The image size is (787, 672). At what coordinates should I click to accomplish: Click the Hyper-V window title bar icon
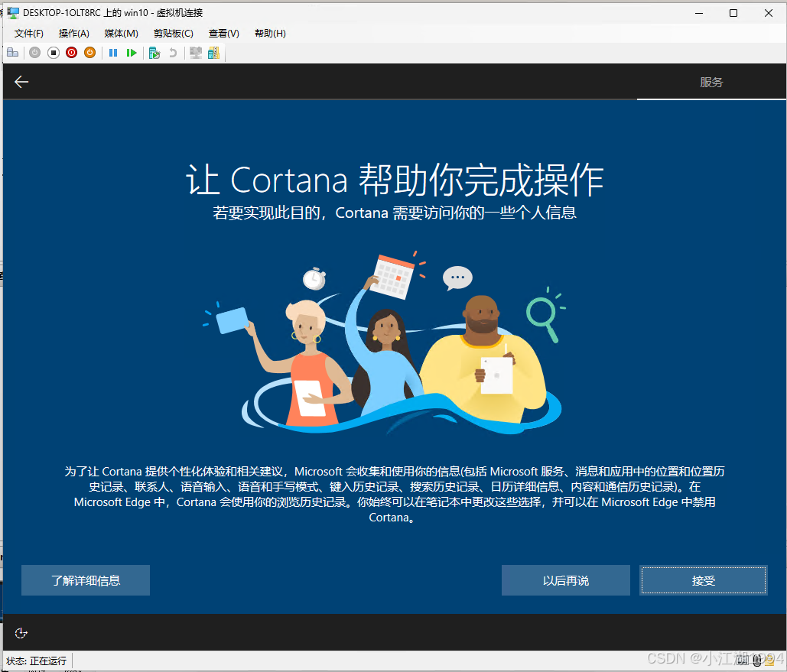pos(12,13)
